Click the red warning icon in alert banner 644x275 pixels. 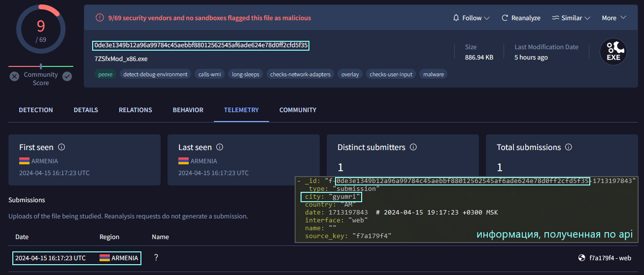pos(100,18)
